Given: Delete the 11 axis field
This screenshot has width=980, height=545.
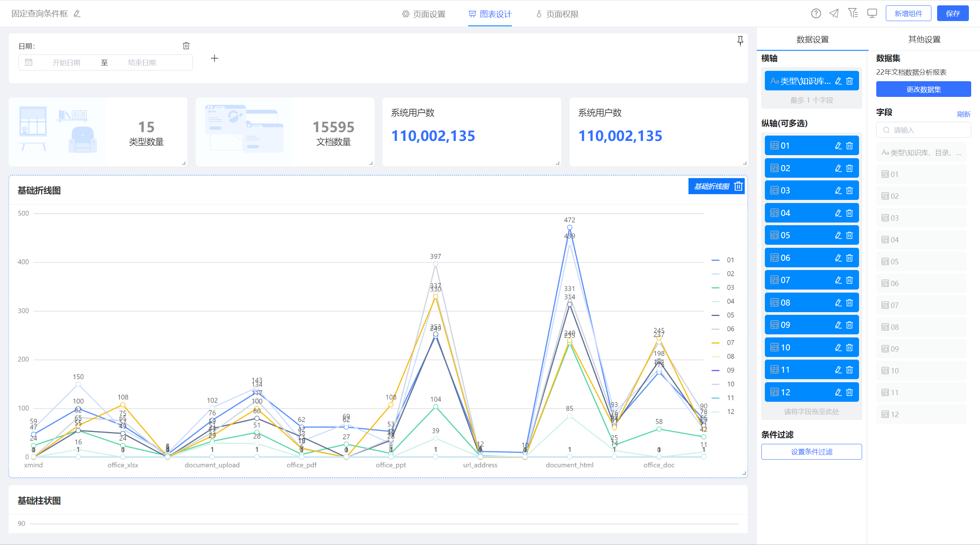Looking at the screenshot, I should pos(849,370).
